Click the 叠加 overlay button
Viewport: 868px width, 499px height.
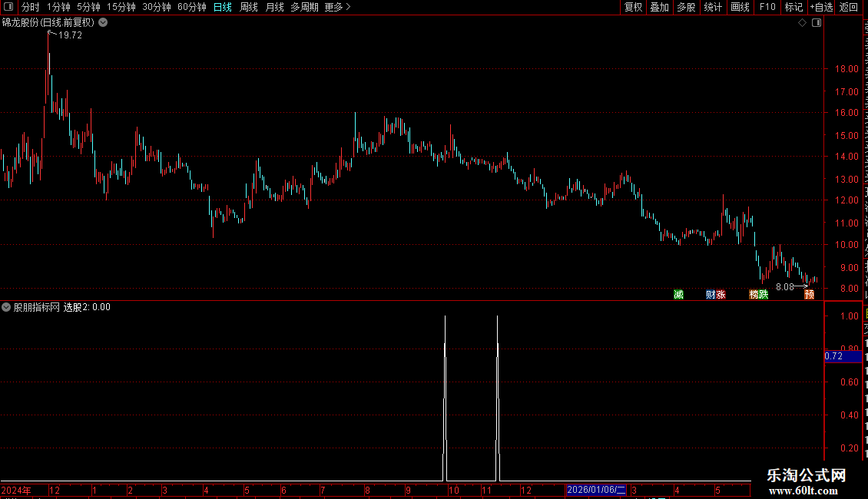(x=660, y=7)
